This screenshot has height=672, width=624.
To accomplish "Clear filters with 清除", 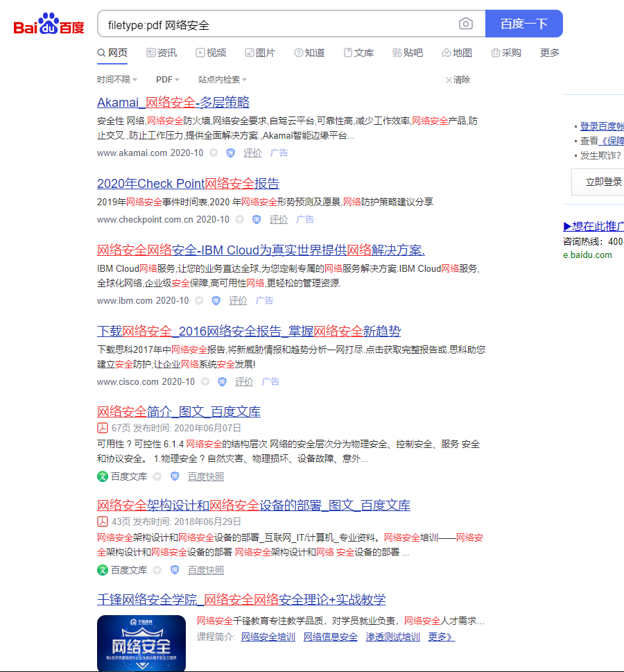I will pos(458,80).
